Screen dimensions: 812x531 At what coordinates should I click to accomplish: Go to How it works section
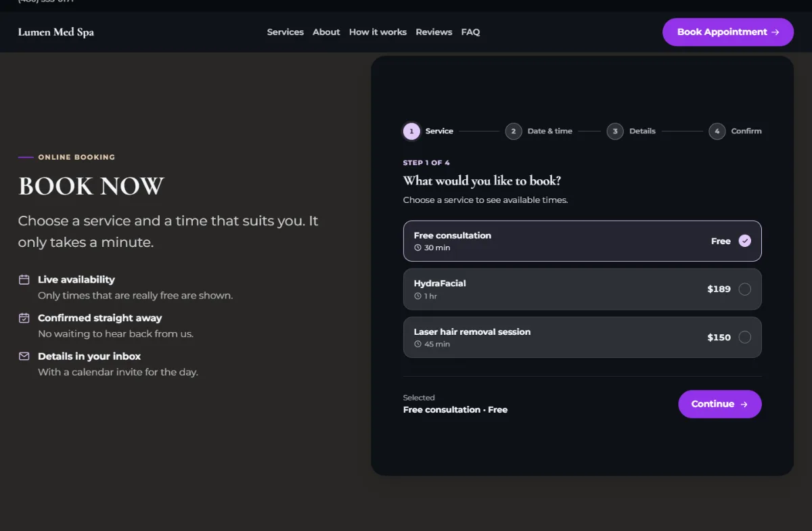pyautogui.click(x=378, y=32)
